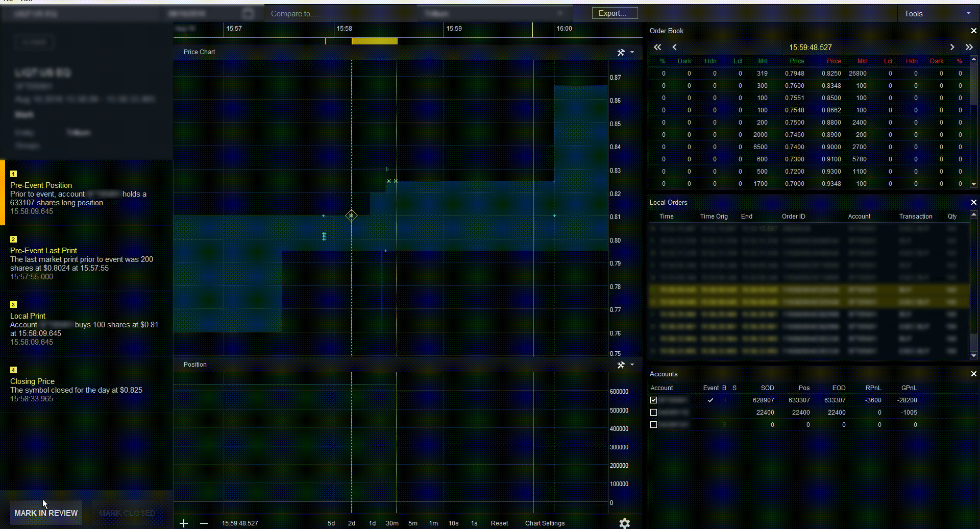Expand the Price Chart options arrow
Screen dimensions: 980x529
[632, 52]
